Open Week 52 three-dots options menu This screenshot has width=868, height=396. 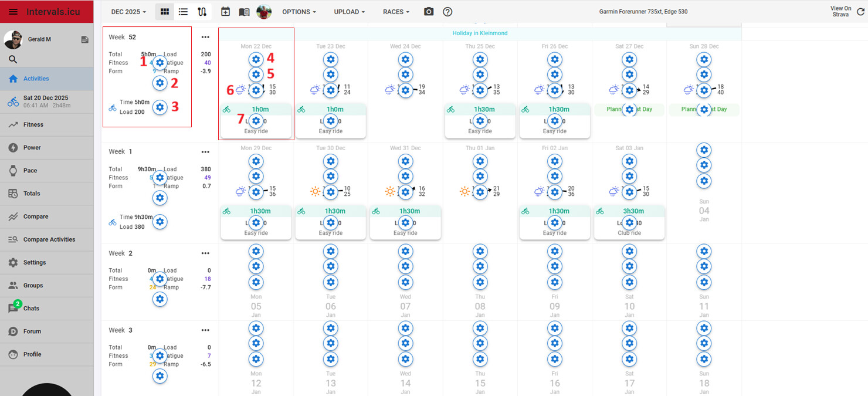205,37
